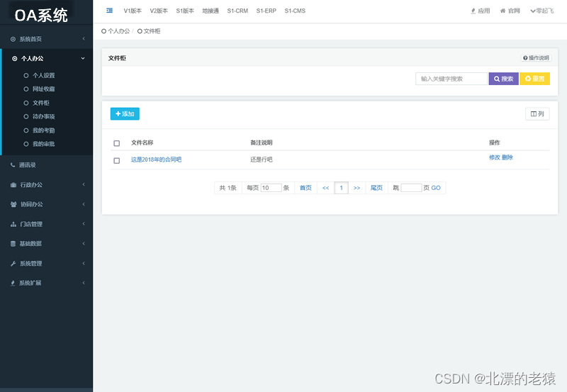
Task: Click the sidebar collapse hamburger icon
Action: (x=109, y=11)
